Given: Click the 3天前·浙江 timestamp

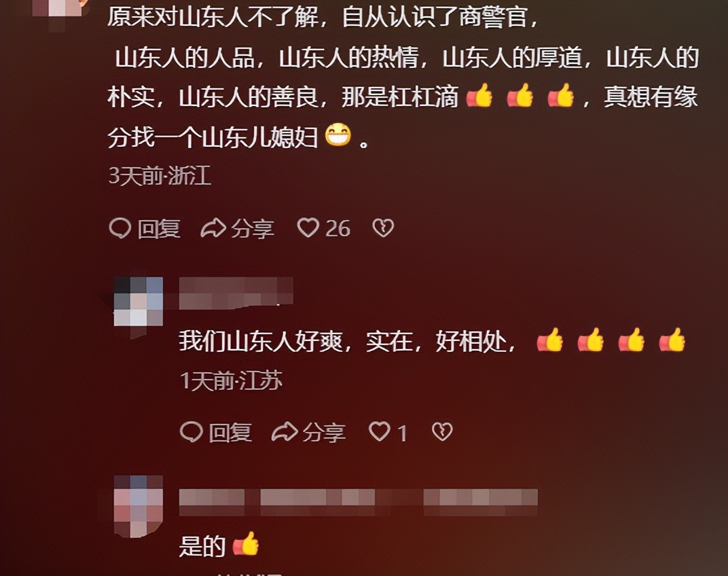Looking at the screenshot, I should pyautogui.click(x=160, y=176).
